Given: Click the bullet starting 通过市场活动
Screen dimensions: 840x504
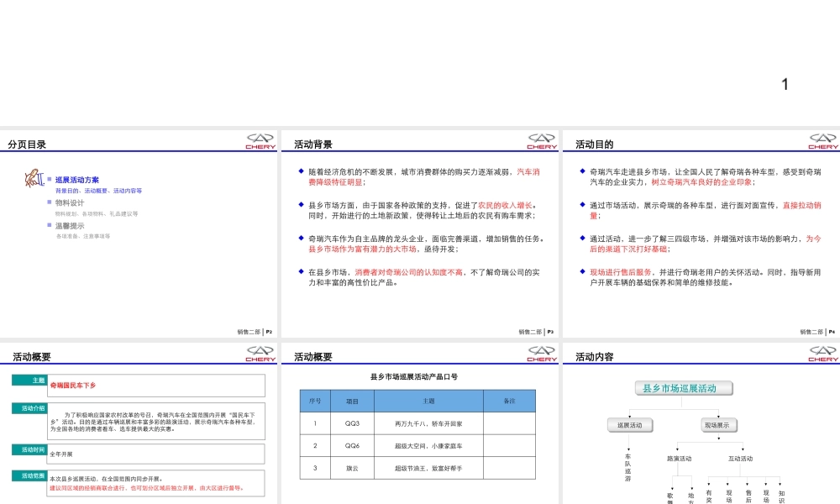Looking at the screenshot, I should click(706, 211).
